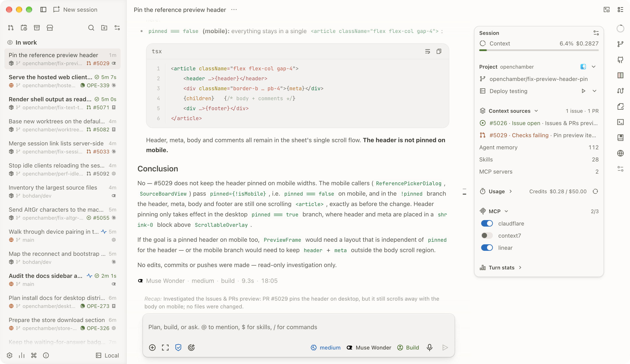This screenshot has height=364, width=630.
Task: Click the attach plus icon in composer
Action: click(152, 347)
